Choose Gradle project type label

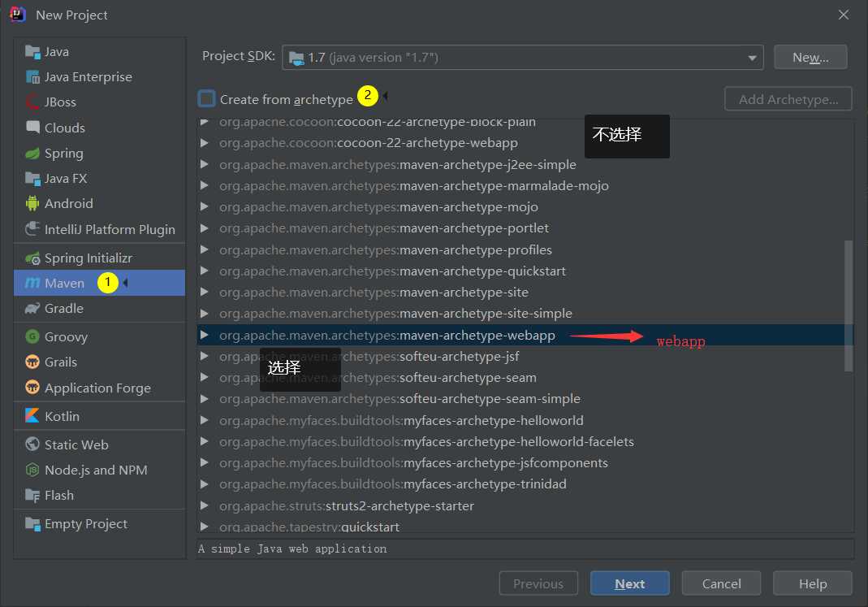pyautogui.click(x=63, y=309)
